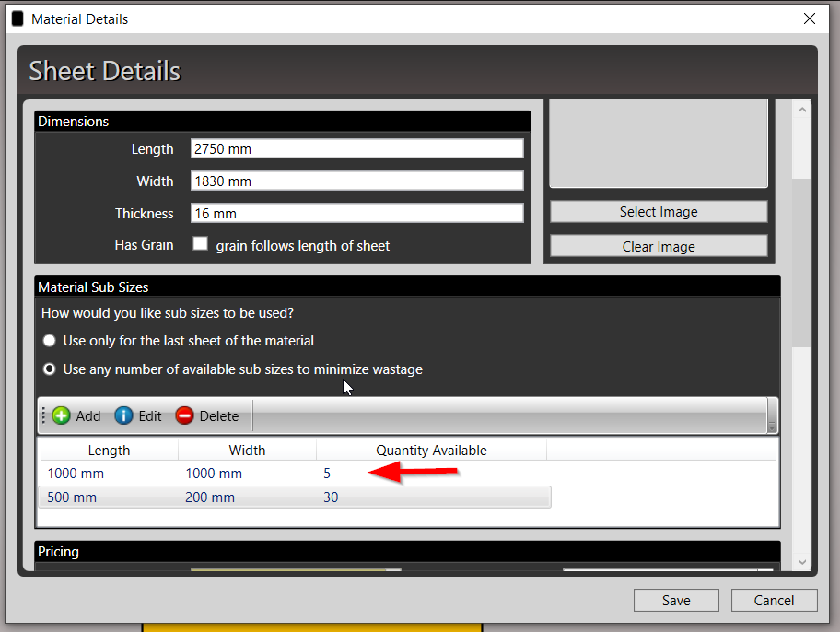Image resolution: width=840 pixels, height=632 pixels.
Task: Click the Length input field
Action: pos(356,148)
